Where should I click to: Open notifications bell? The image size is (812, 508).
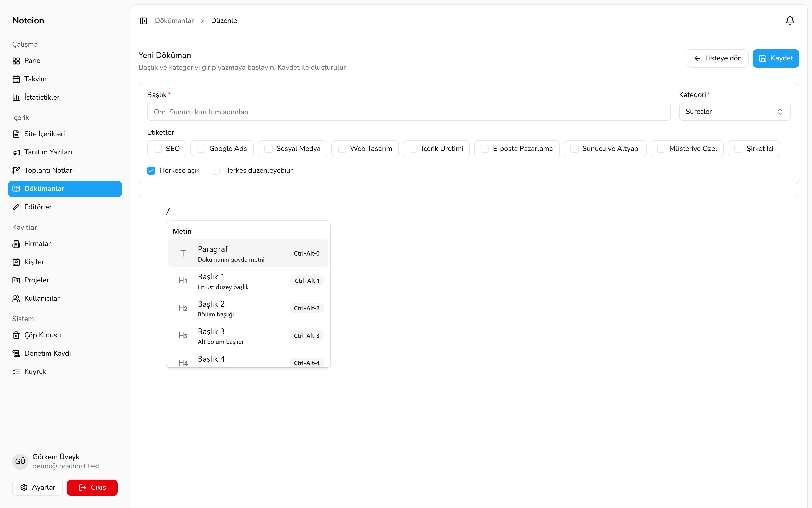(790, 21)
